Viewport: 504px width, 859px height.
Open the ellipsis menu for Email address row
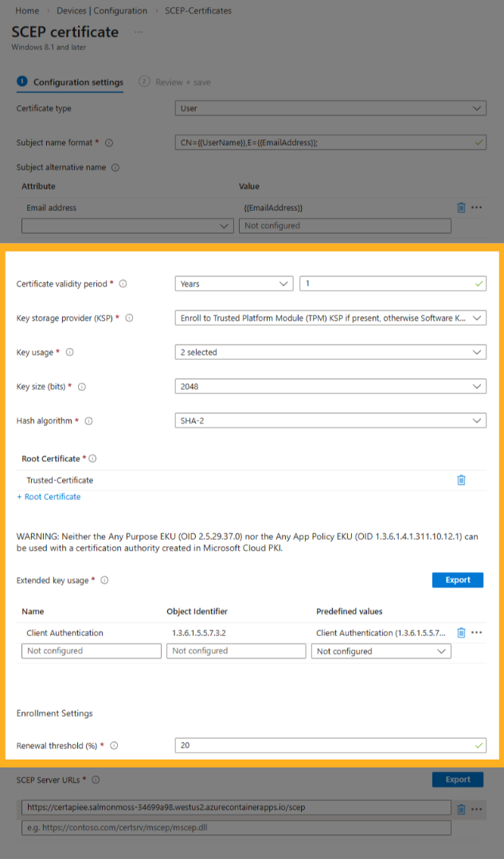[x=476, y=207]
